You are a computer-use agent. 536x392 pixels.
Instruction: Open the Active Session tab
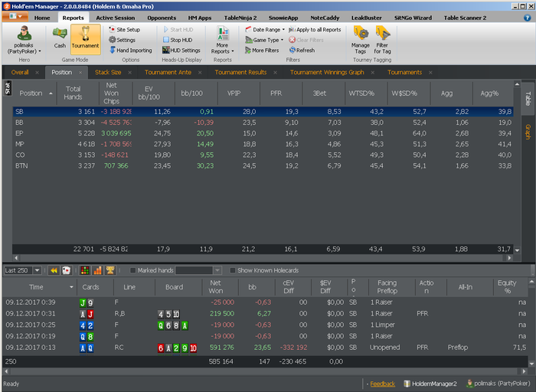pyautogui.click(x=115, y=18)
